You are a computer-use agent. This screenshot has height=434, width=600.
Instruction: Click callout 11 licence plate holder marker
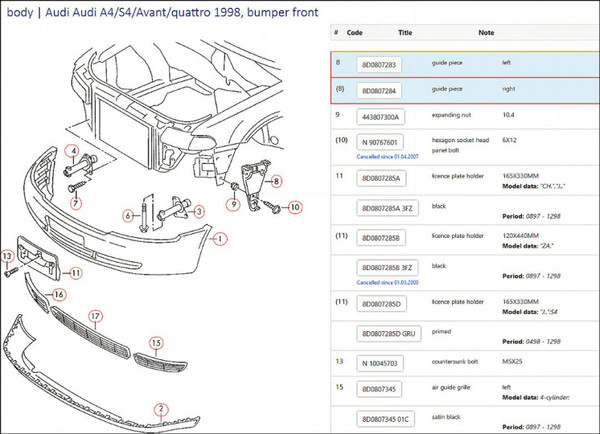pyautogui.click(x=75, y=272)
